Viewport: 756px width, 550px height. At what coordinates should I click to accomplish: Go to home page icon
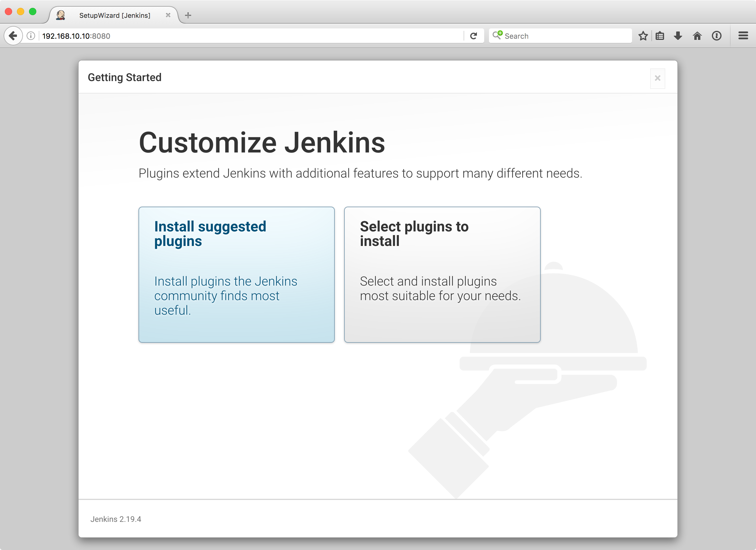point(697,36)
